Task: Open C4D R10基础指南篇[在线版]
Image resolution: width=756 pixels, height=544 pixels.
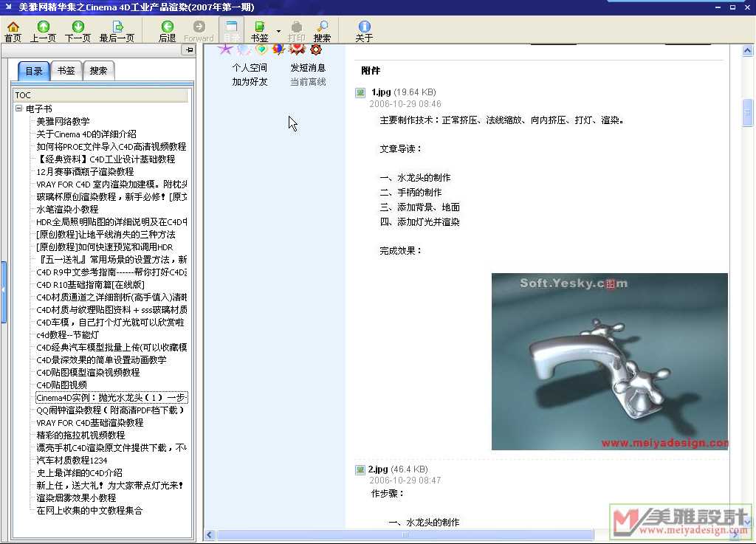Action: point(91,284)
